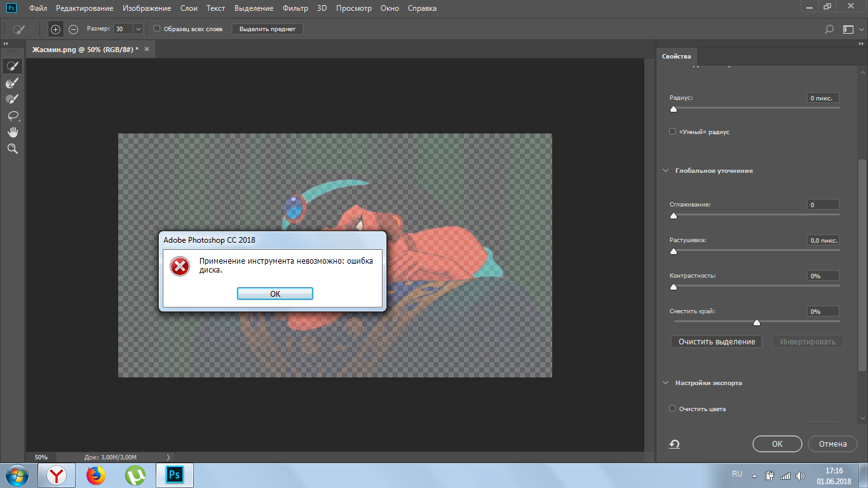Screen dimensions: 868x488
Task: Click the Радиус slider handle
Action: (674, 109)
